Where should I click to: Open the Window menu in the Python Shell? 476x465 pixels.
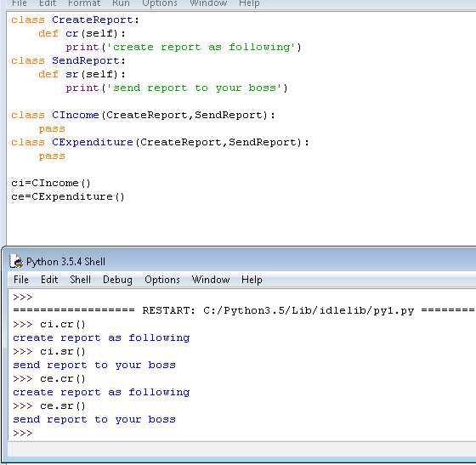click(x=211, y=280)
